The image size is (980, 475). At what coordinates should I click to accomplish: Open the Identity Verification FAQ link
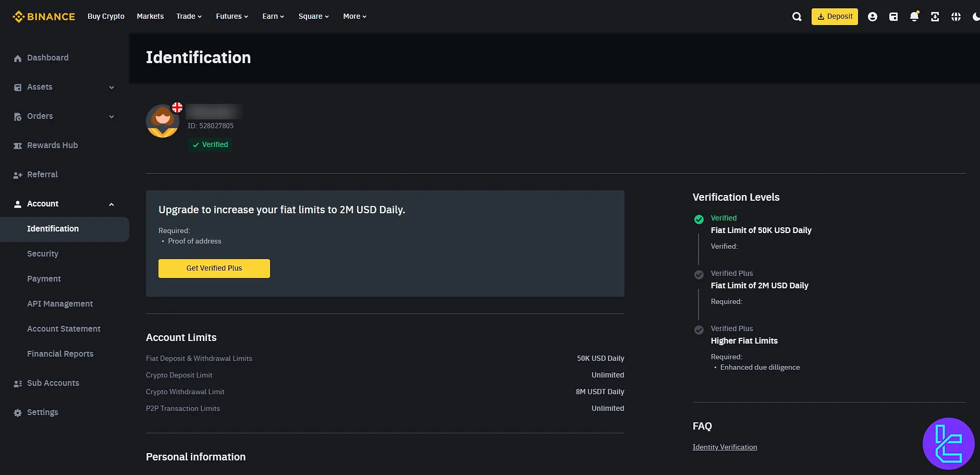[x=725, y=447]
